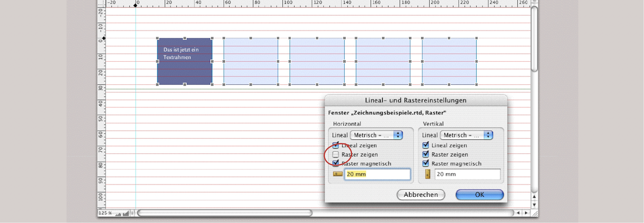644x223 pixels.
Task: Click the horizontal scrollbar thumb
Action: [x=224, y=213]
